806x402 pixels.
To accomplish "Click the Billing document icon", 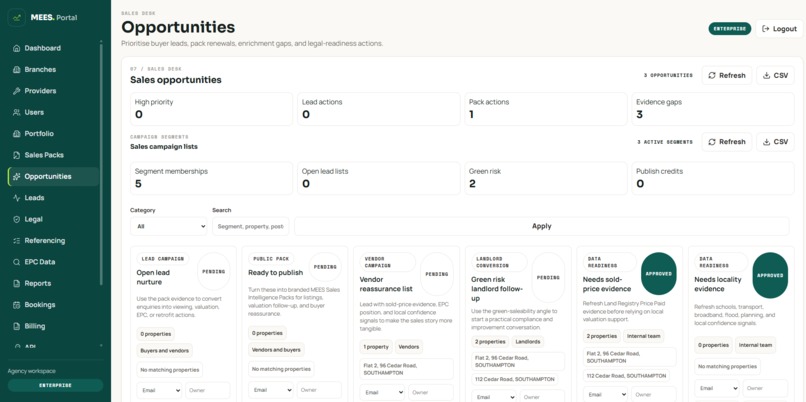I will pos(16,326).
